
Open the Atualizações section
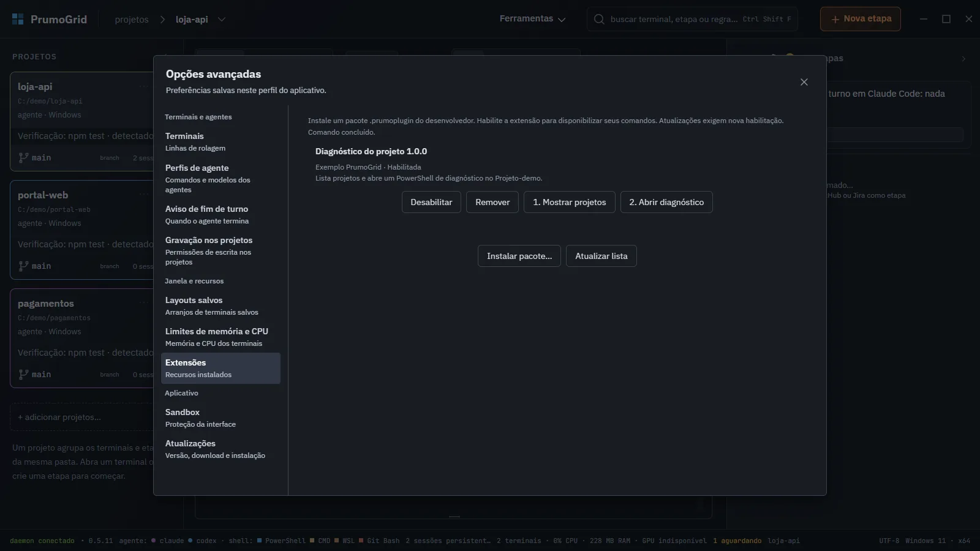pyautogui.click(x=221, y=449)
